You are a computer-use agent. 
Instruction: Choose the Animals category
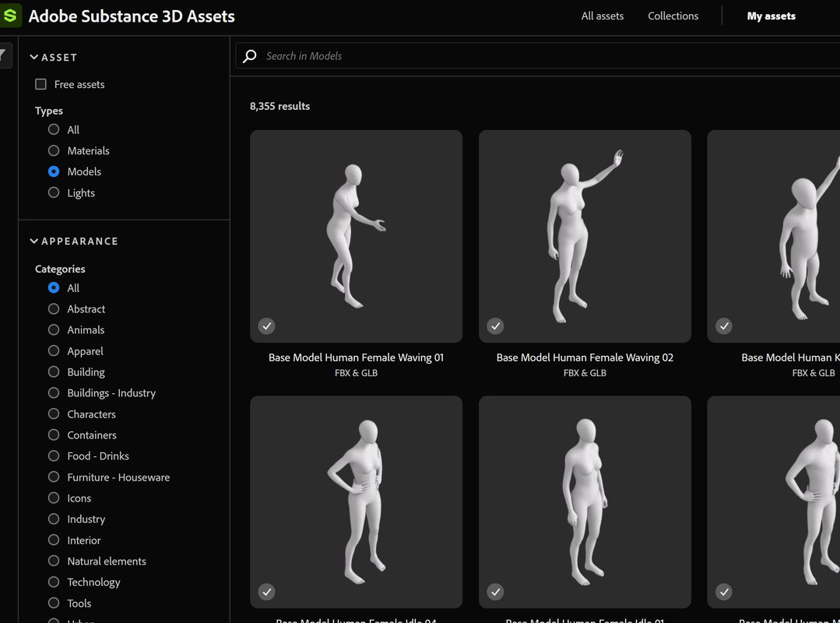point(54,329)
